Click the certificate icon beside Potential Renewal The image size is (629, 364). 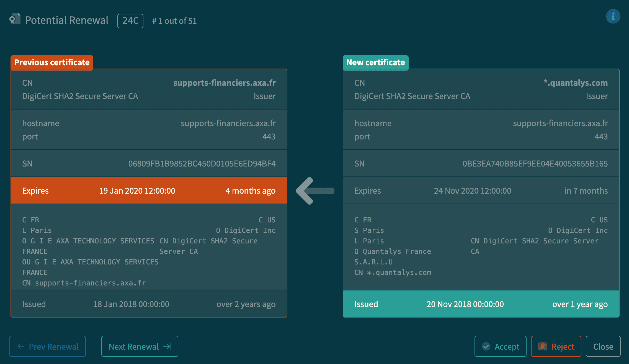click(x=15, y=19)
